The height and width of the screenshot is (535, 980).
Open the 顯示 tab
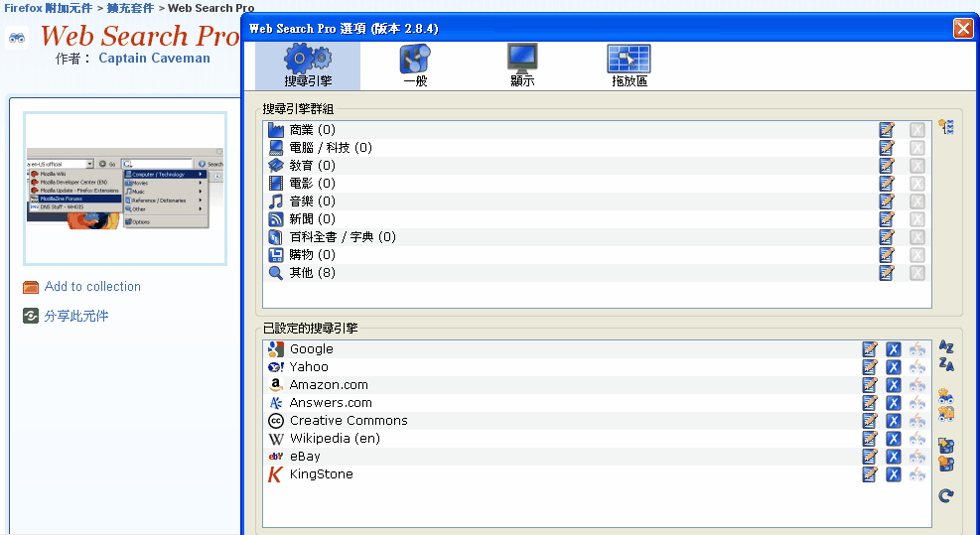click(x=522, y=67)
